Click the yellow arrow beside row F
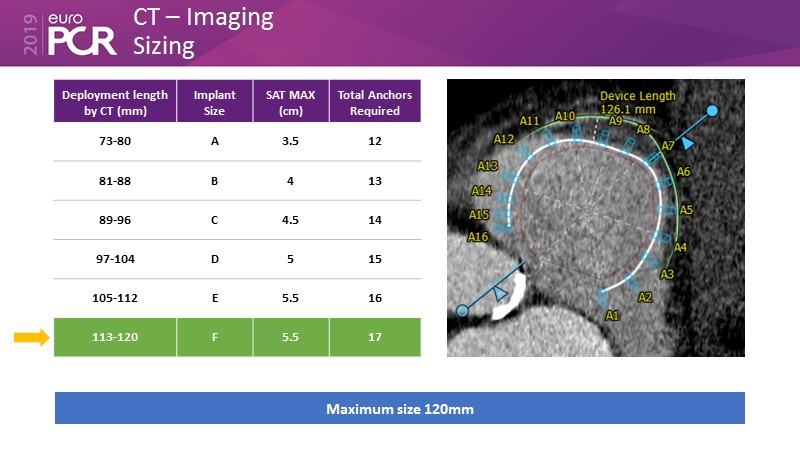Screen dimensions: 800x450 click(31, 338)
